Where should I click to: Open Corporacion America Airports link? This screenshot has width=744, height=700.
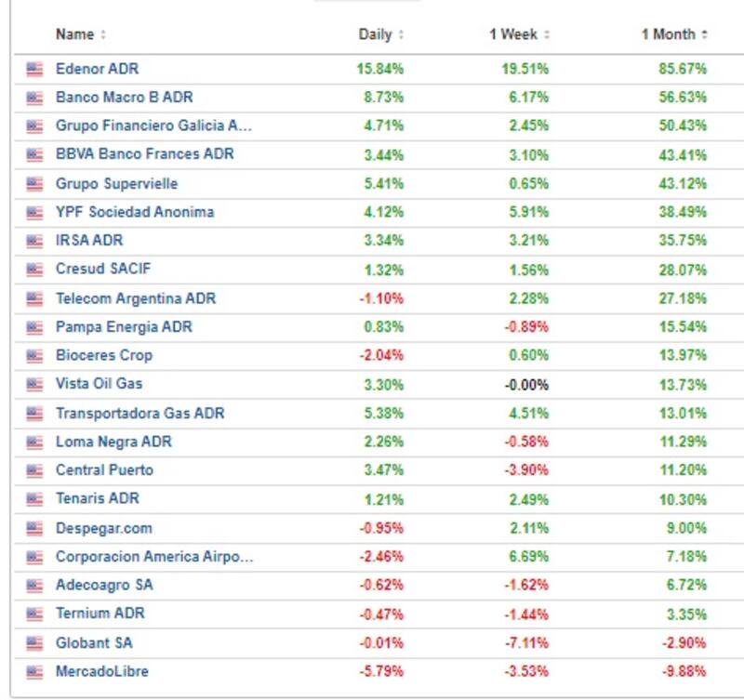(153, 557)
